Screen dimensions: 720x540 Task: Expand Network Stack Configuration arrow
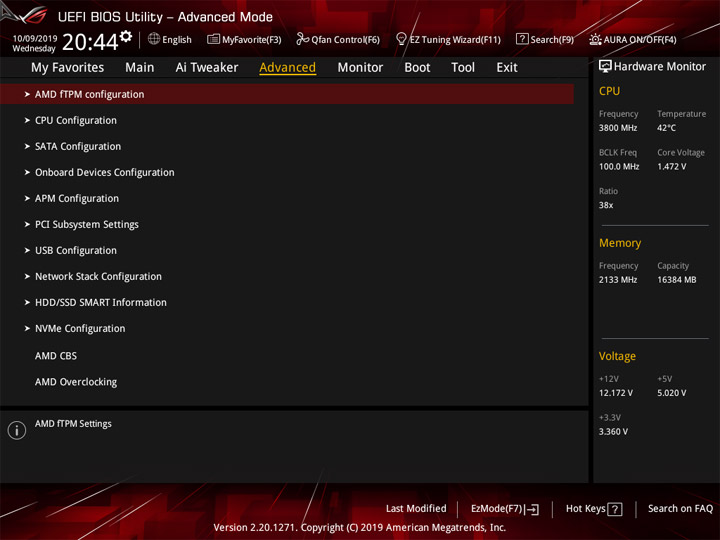(x=27, y=276)
